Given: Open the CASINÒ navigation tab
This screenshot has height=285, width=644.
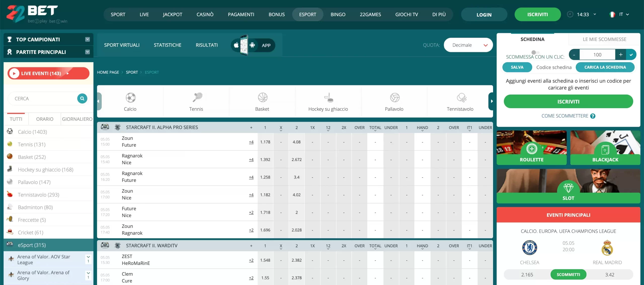Looking at the screenshot, I should pyautogui.click(x=205, y=14).
